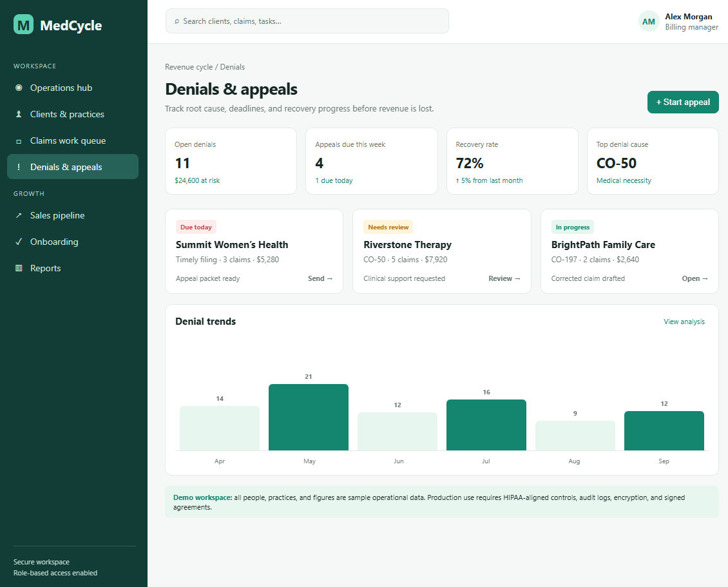Open Operations hub in sidebar
This screenshot has width=728, height=587.
[x=73, y=88]
